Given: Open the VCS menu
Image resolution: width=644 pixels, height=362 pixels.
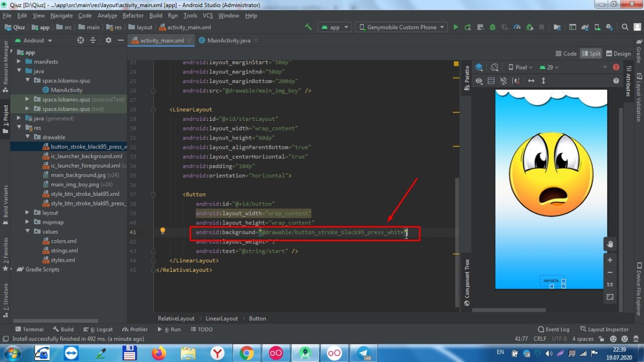Looking at the screenshot, I should [207, 16].
